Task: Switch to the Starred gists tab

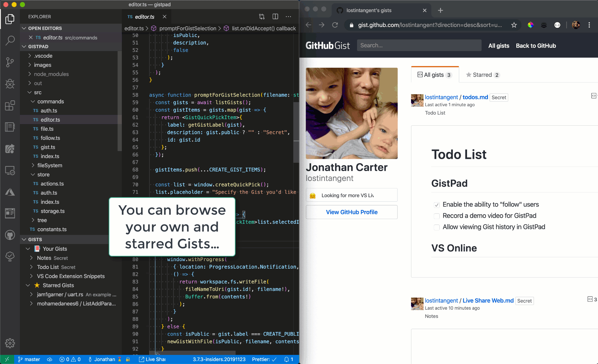Action: coord(482,75)
